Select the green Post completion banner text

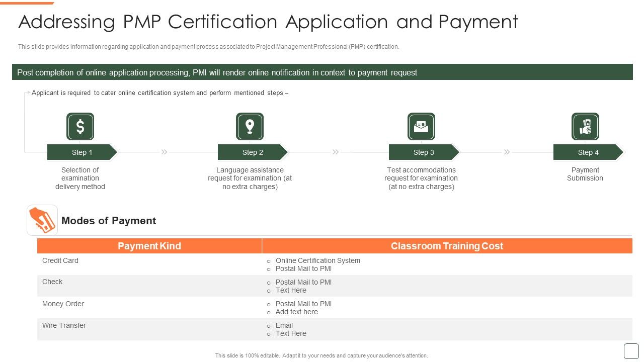point(217,72)
